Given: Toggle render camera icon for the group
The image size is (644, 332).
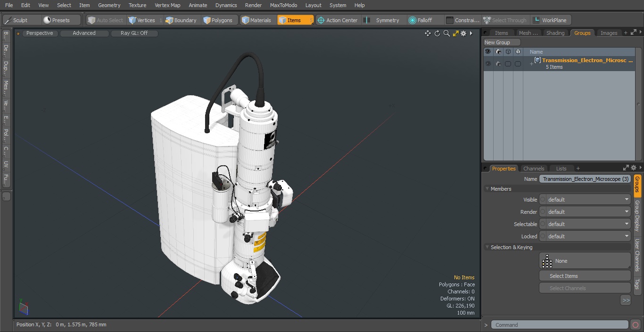Looking at the screenshot, I should tap(498, 64).
